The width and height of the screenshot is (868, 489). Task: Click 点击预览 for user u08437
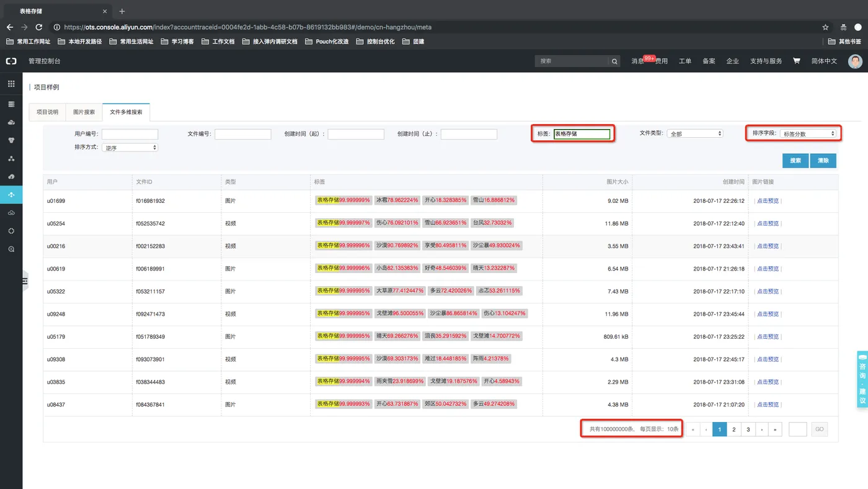click(x=768, y=405)
